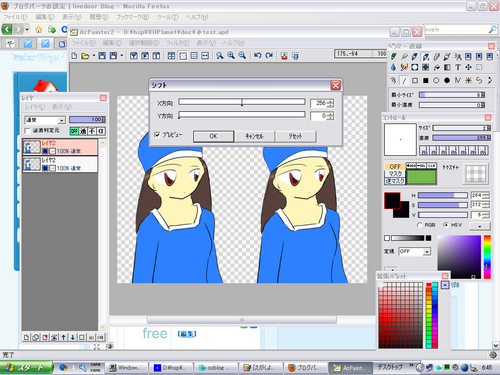Select the HSV radio button
Screen dimensions: 500x375
(x=446, y=225)
